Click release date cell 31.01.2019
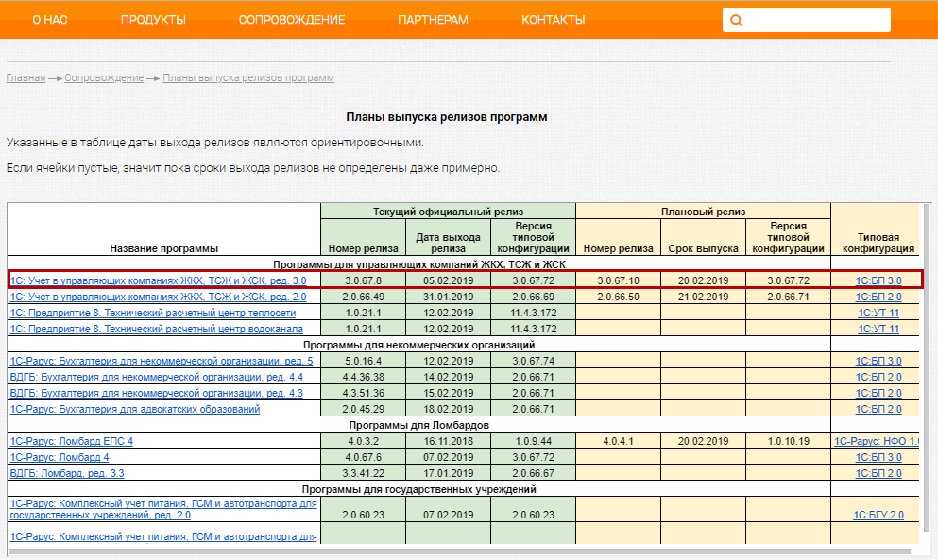Screen dimensions: 938x560 click(448, 297)
